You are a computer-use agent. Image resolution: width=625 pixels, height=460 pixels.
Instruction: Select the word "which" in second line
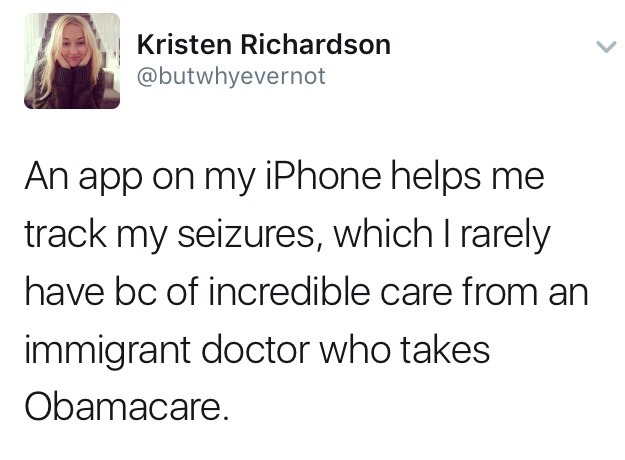(x=383, y=234)
